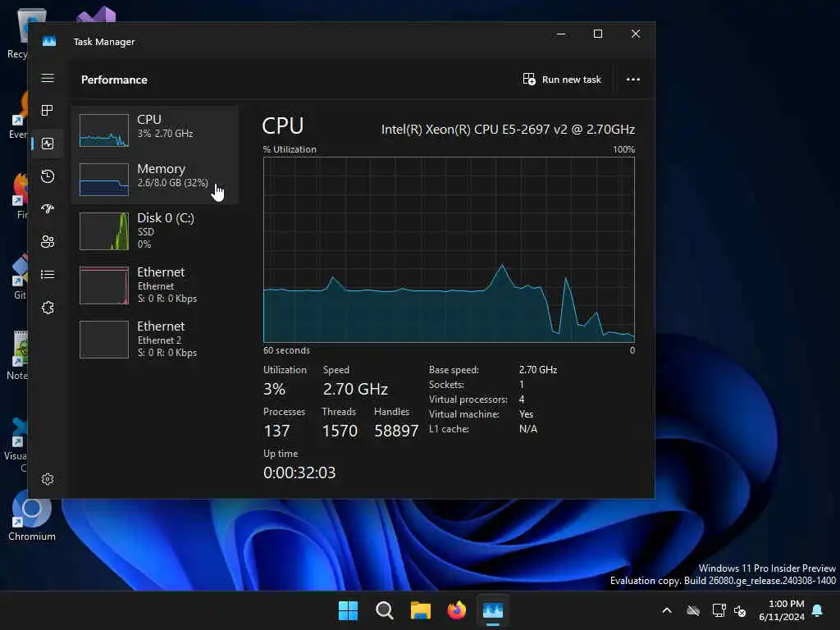The image size is (840, 630).
Task: Click the CPU utilization graph
Action: tap(449, 249)
